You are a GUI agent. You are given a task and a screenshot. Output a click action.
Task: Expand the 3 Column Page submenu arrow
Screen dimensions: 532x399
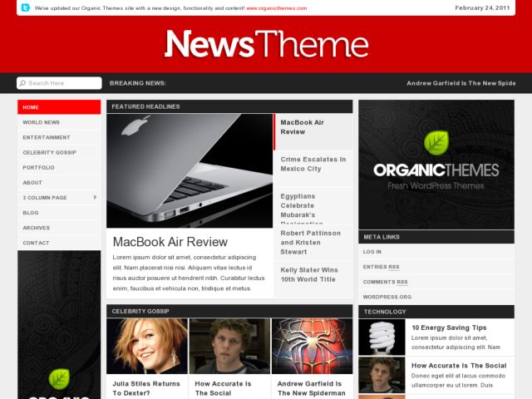(95, 197)
